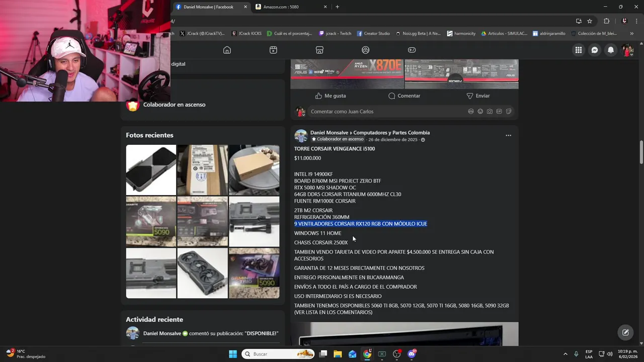
Task: Close the Amazon.com 5080 tab
Action: pos(325,7)
